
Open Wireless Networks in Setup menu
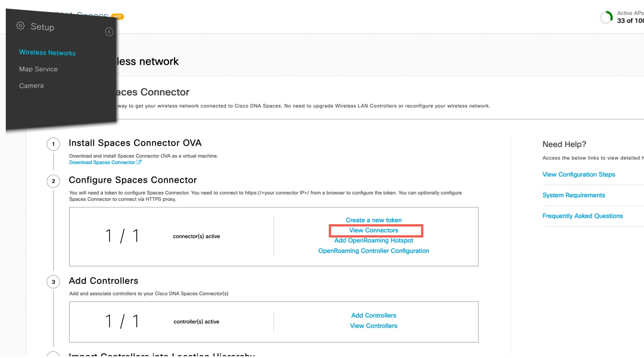click(47, 53)
